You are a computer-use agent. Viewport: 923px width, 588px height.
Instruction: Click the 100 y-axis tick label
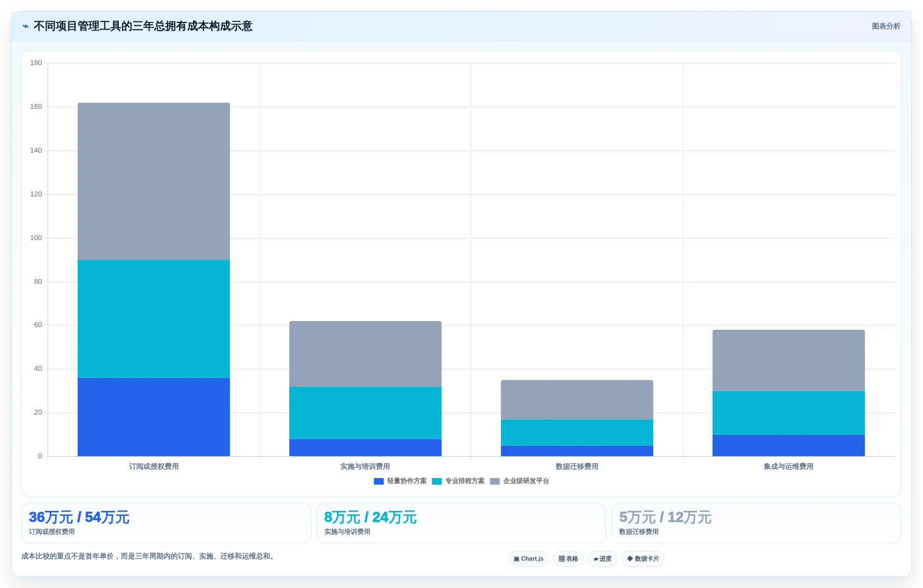click(x=36, y=238)
